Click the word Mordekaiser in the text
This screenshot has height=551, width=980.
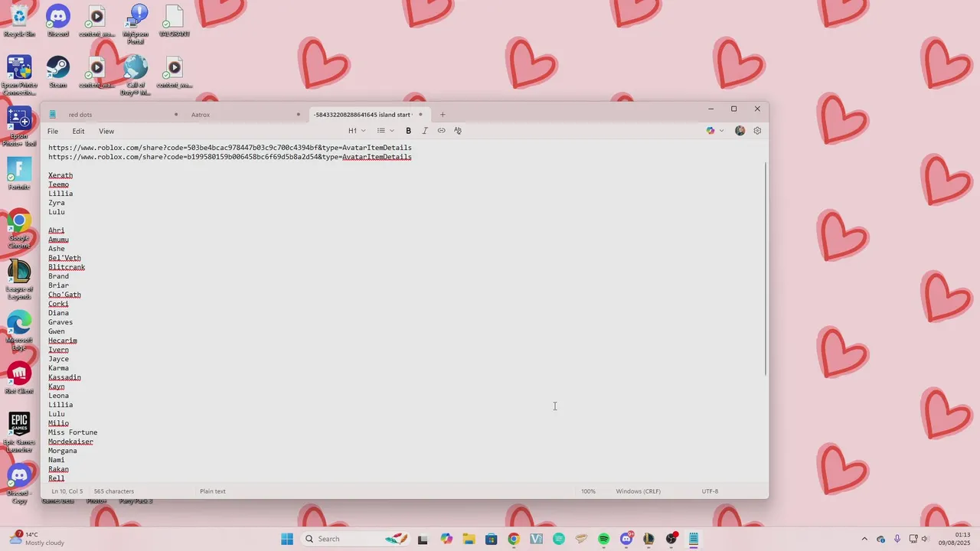click(70, 442)
